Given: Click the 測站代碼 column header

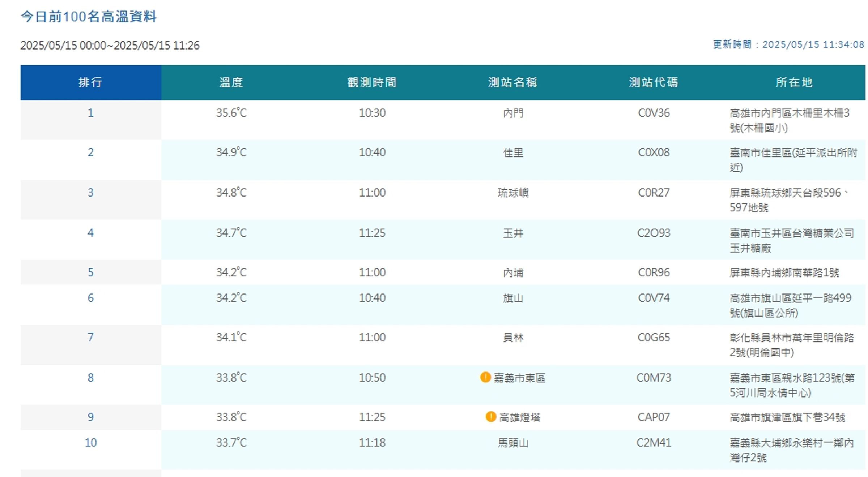Looking at the screenshot, I should [654, 82].
